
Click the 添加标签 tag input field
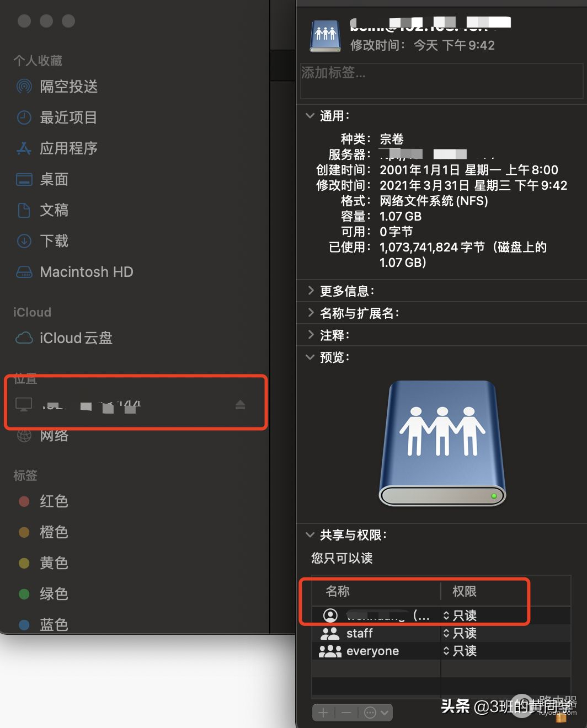tap(441, 81)
